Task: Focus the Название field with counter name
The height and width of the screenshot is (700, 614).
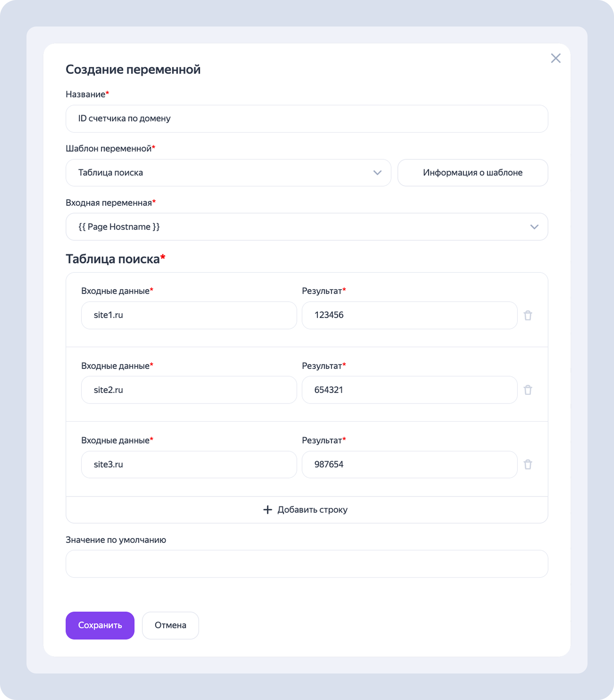Action: [x=307, y=118]
